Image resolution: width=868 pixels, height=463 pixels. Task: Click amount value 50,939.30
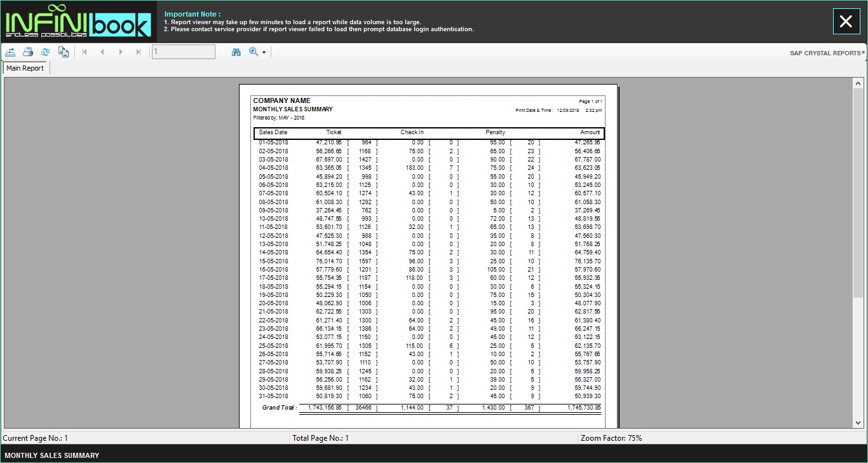point(587,396)
